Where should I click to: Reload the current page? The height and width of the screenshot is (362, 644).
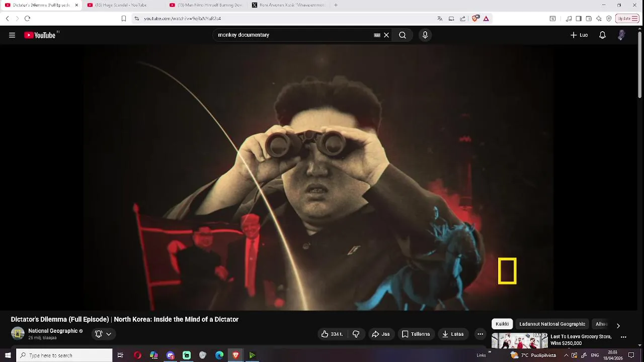(x=27, y=19)
